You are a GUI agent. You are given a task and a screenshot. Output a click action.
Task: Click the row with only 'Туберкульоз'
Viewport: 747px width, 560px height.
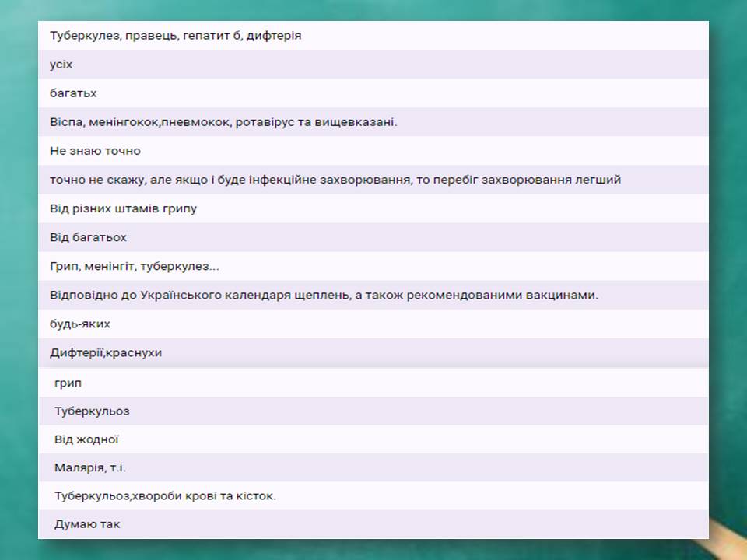pos(373,411)
